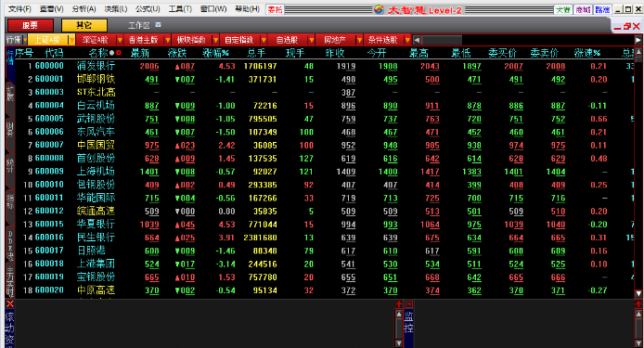
Task: Open the 工作区 dropdown icon
Action: (158, 25)
